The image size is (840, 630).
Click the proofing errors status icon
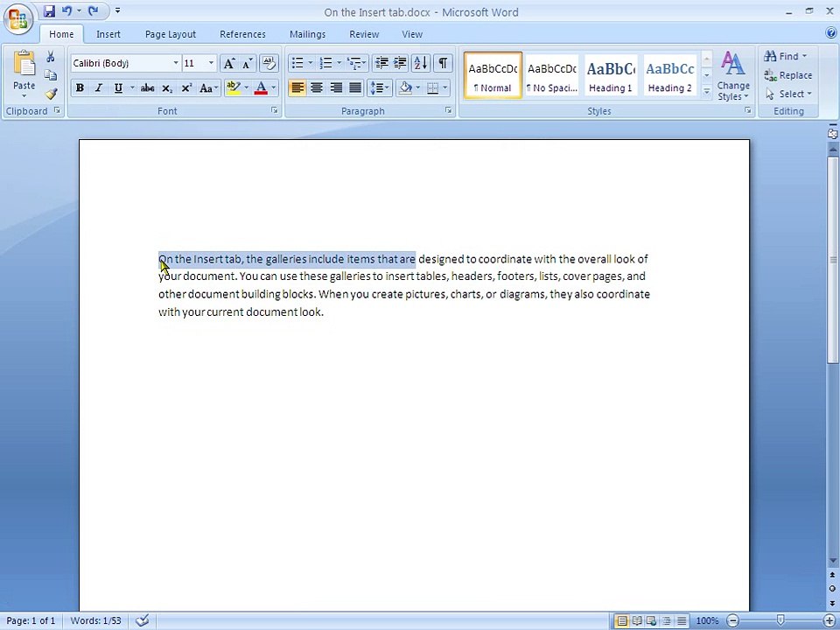[x=142, y=621]
